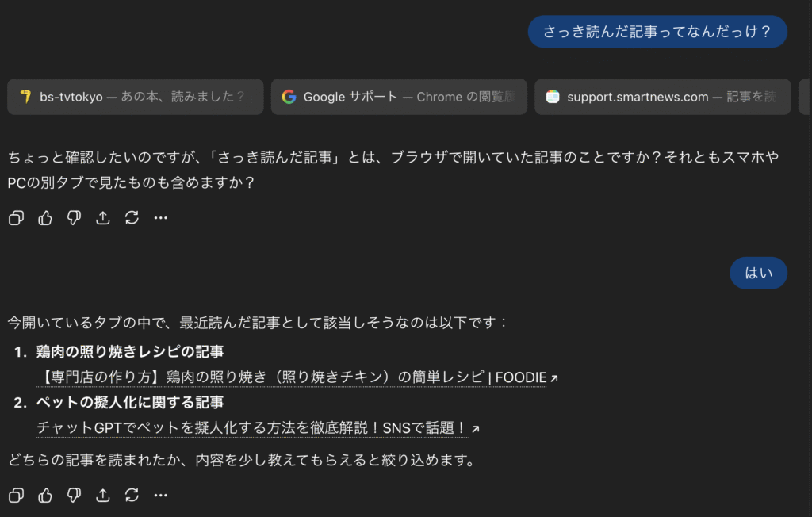812x517 pixels.
Task: Open the bs-tvtokyo source chip
Action: pos(135,97)
